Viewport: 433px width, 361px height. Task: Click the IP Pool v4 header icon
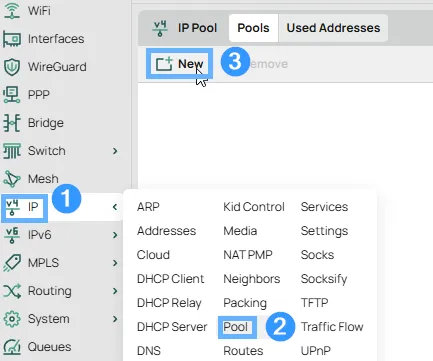click(160, 28)
